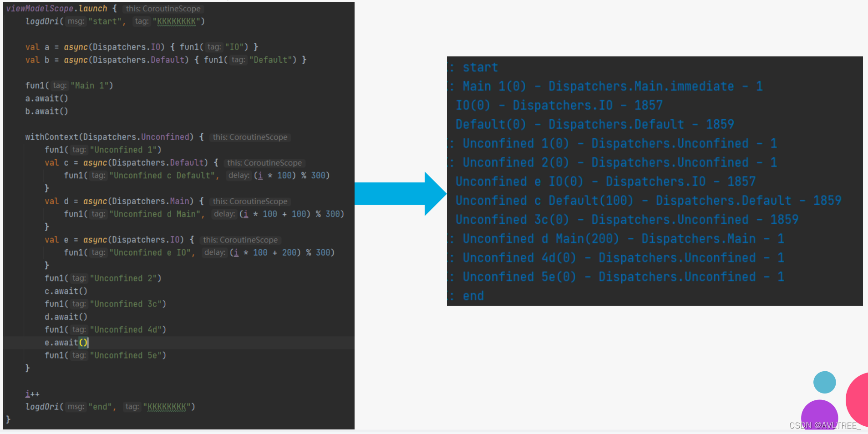This screenshot has height=434, width=868.
Task: Click the logdOri "end" call line
Action: coord(110,407)
